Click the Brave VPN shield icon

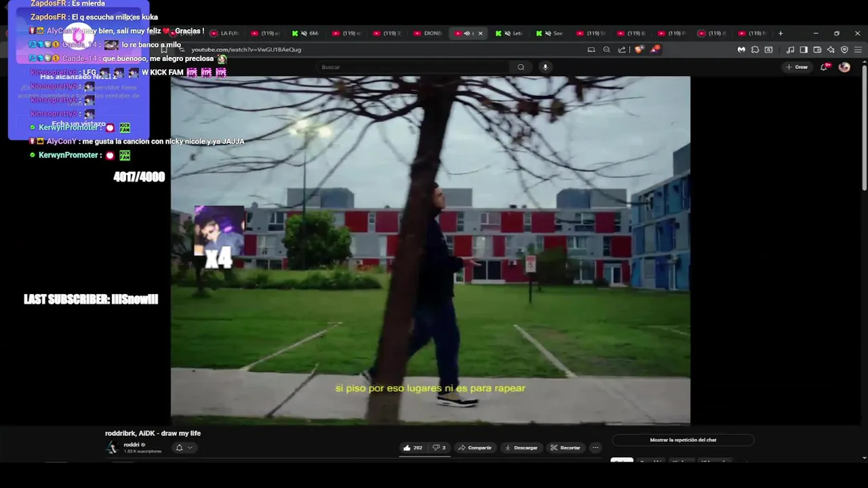(x=844, y=49)
